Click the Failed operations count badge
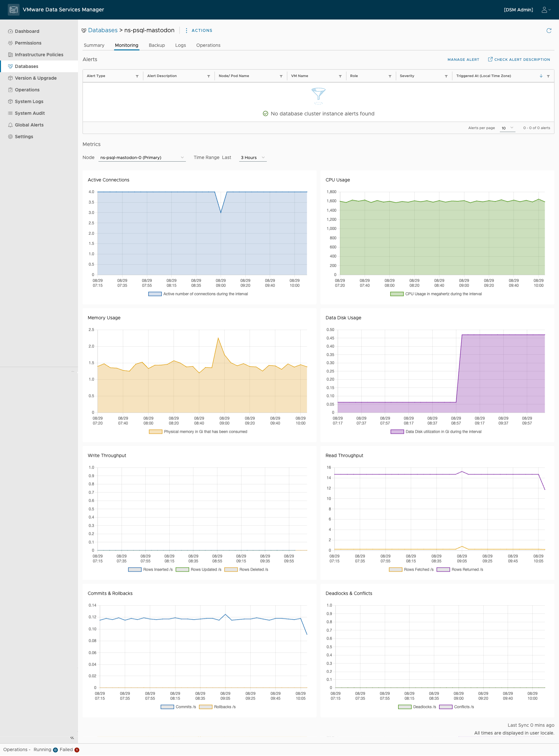Screen dimensions: 559x756 coord(77,749)
